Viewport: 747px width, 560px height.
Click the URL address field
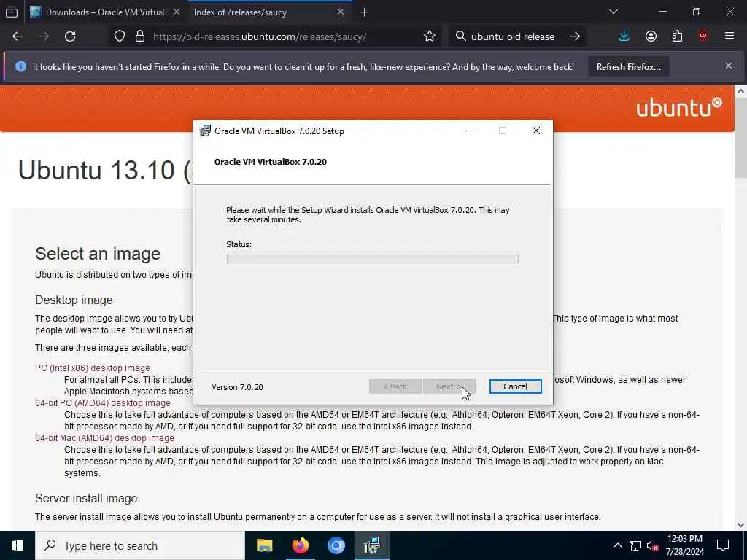(260, 36)
